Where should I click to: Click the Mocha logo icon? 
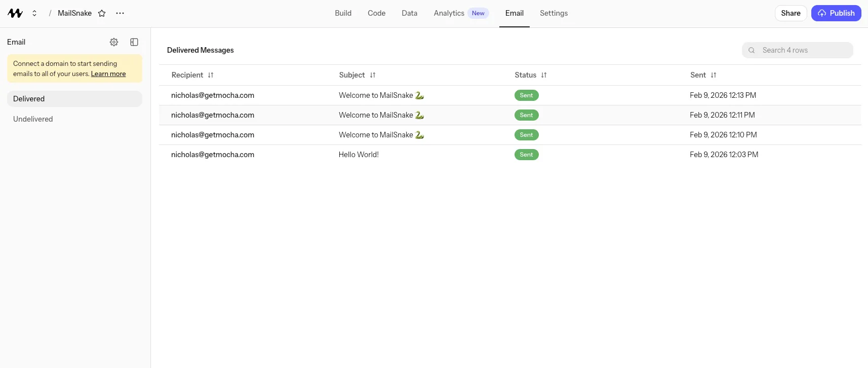[15, 13]
